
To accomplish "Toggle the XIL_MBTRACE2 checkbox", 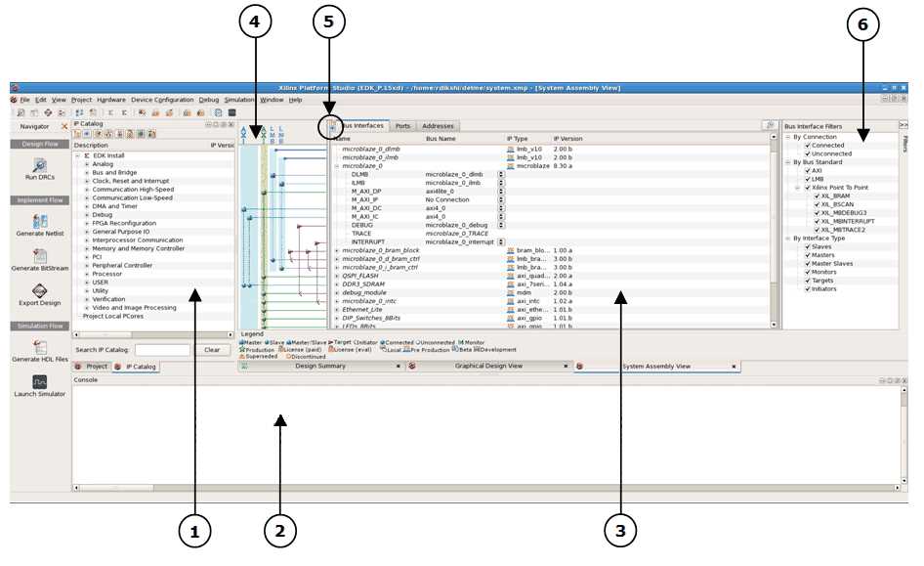I will [x=818, y=230].
